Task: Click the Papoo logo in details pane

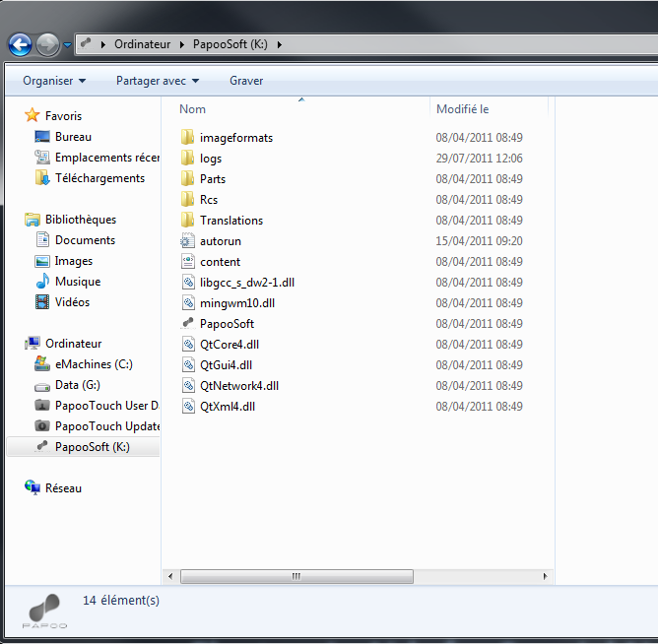Action: 44,611
